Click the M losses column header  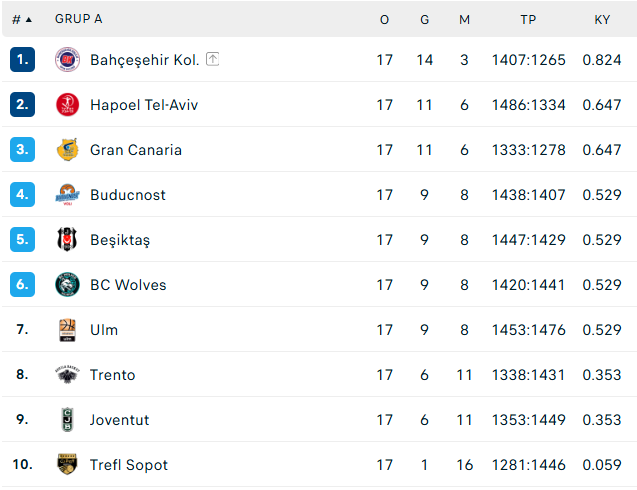coord(464,19)
